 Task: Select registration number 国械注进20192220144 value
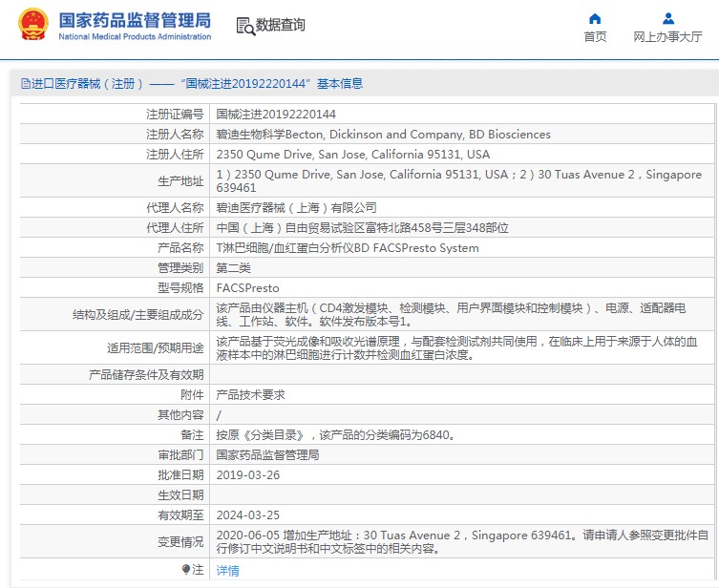[276, 115]
